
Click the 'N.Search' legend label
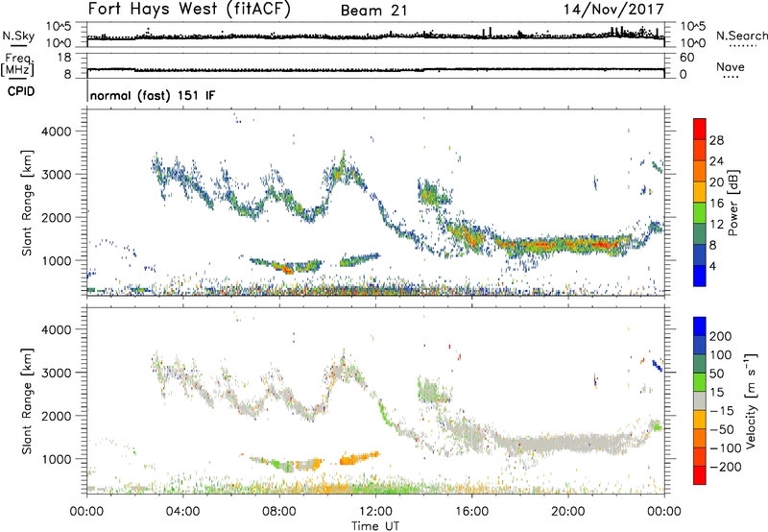741,36
